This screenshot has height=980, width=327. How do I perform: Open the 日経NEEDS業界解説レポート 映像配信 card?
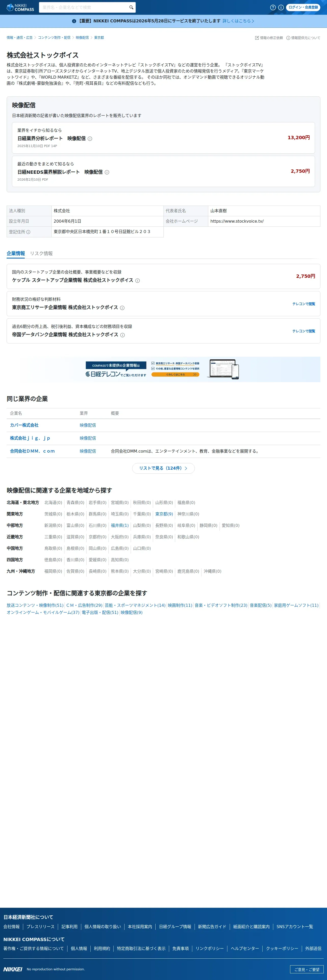tap(163, 171)
